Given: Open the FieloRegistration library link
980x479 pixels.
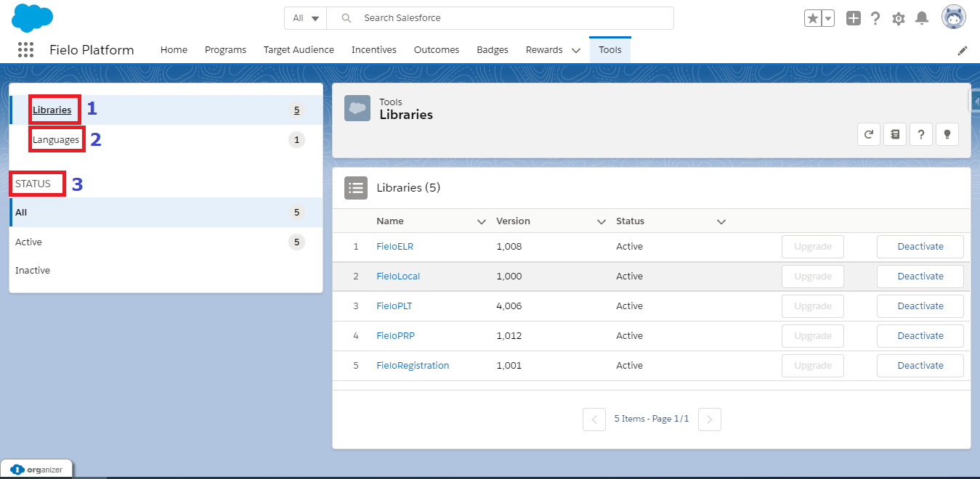Looking at the screenshot, I should [x=413, y=366].
